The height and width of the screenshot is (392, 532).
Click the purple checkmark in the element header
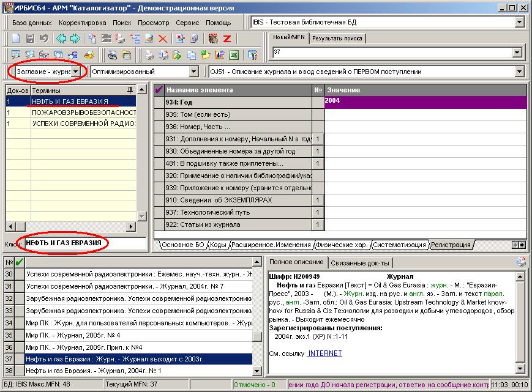point(159,90)
